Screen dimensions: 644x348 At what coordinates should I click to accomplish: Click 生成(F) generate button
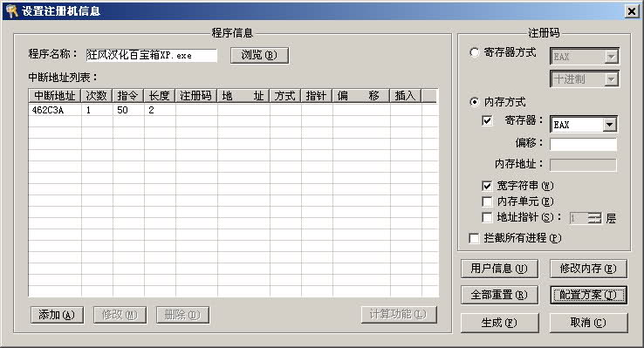(x=499, y=323)
